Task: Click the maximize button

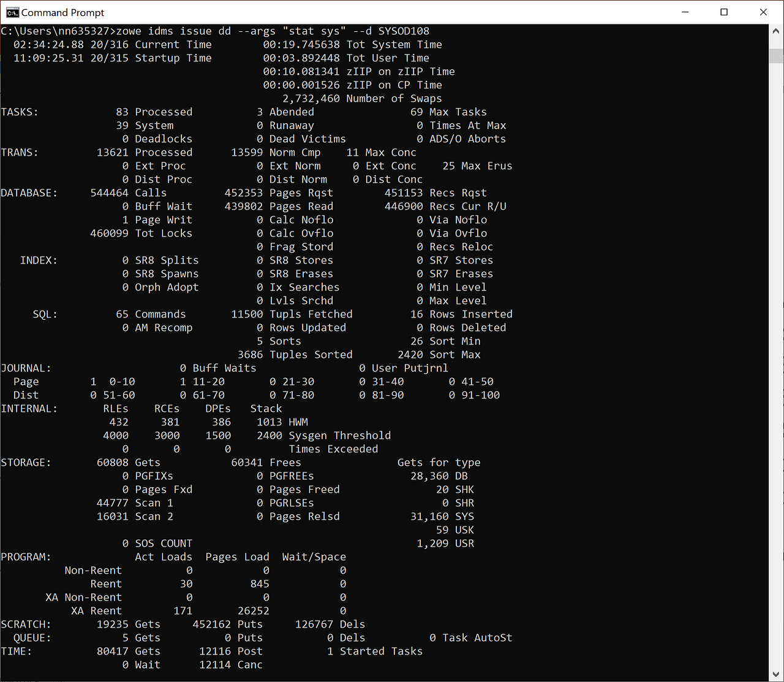Action: pos(724,12)
